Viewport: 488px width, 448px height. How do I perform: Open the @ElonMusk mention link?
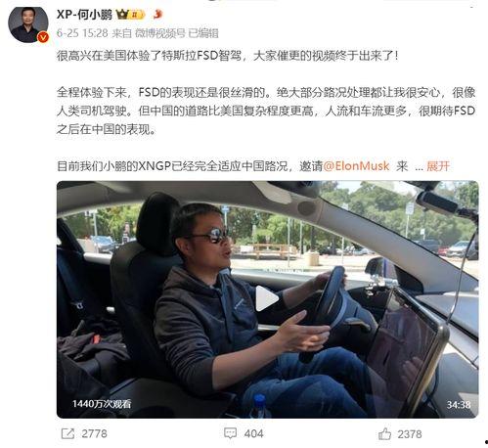pos(356,166)
